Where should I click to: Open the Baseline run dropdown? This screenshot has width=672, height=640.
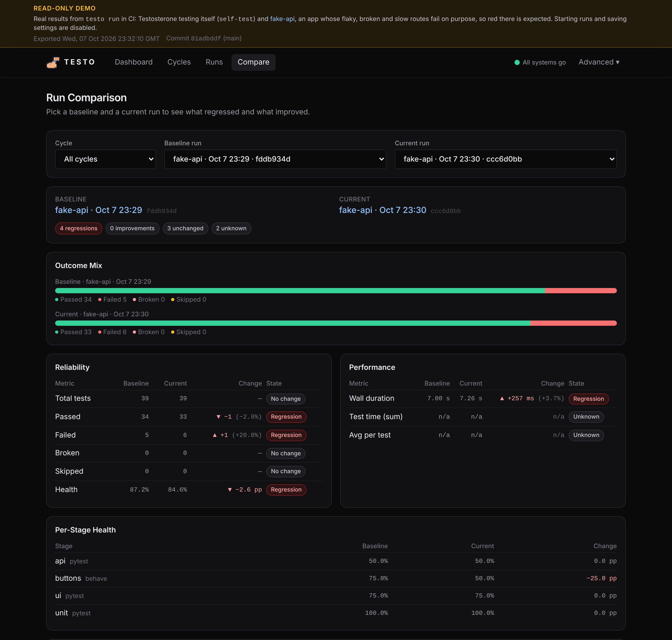[x=275, y=159]
